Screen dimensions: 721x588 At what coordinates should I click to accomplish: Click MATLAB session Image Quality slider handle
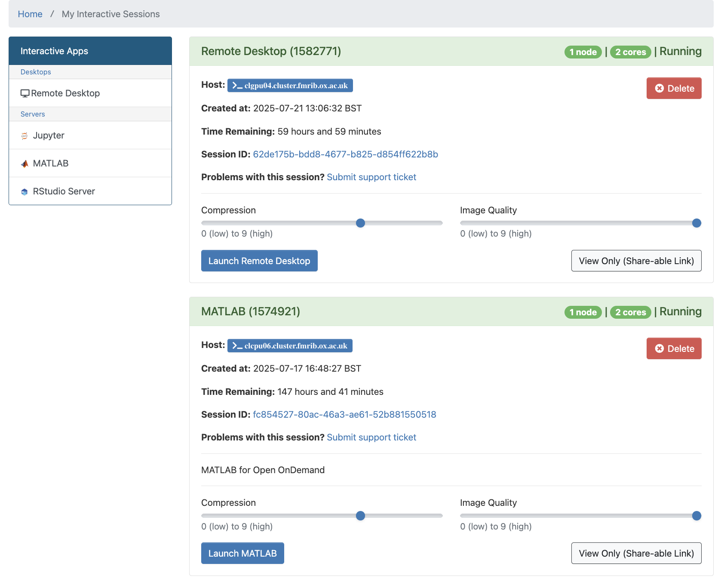click(x=696, y=516)
